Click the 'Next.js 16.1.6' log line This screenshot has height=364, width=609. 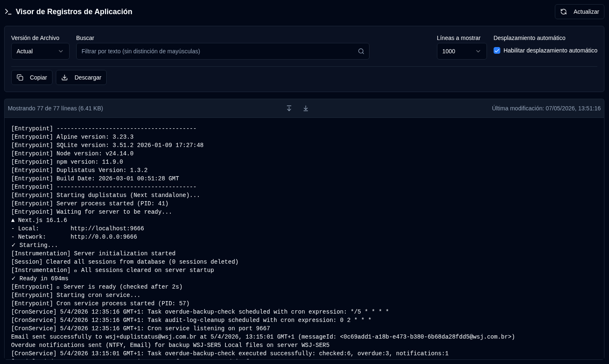(39, 220)
